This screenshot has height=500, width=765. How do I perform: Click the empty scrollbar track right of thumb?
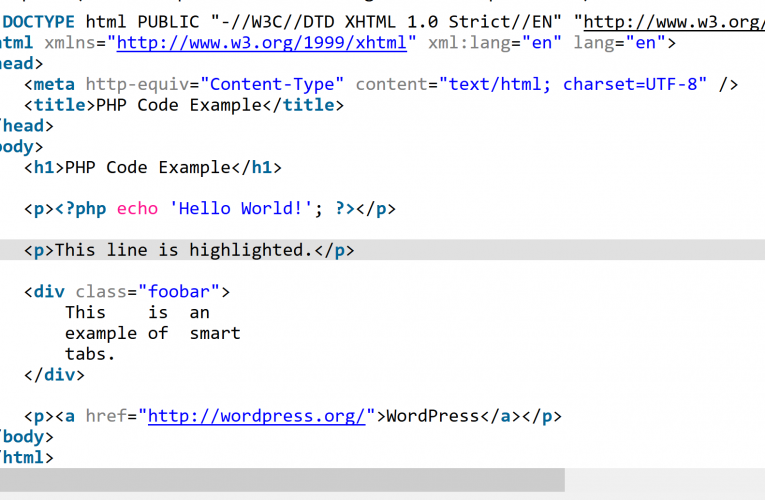[x=664, y=480]
